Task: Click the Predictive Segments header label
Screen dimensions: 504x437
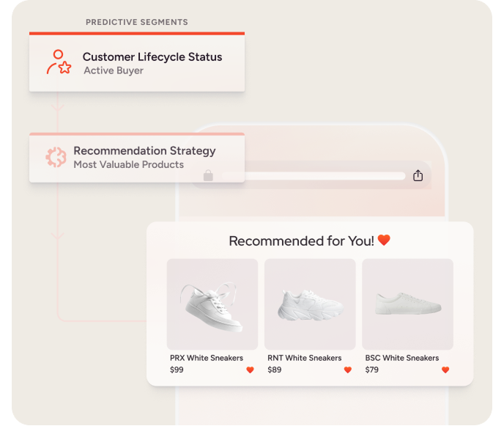Action: tap(137, 22)
